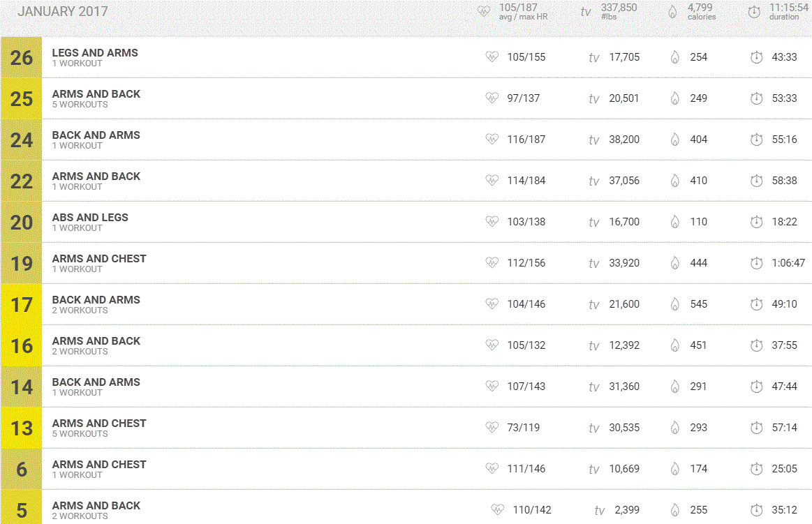812x524 pixels.
Task: Click the total volume 'tv' icon in the header
Action: (x=586, y=12)
